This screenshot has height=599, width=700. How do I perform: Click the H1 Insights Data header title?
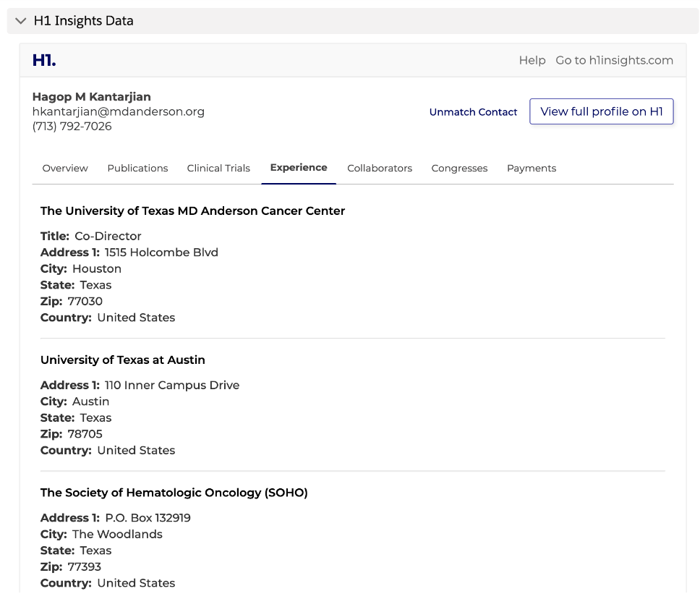coord(83,21)
